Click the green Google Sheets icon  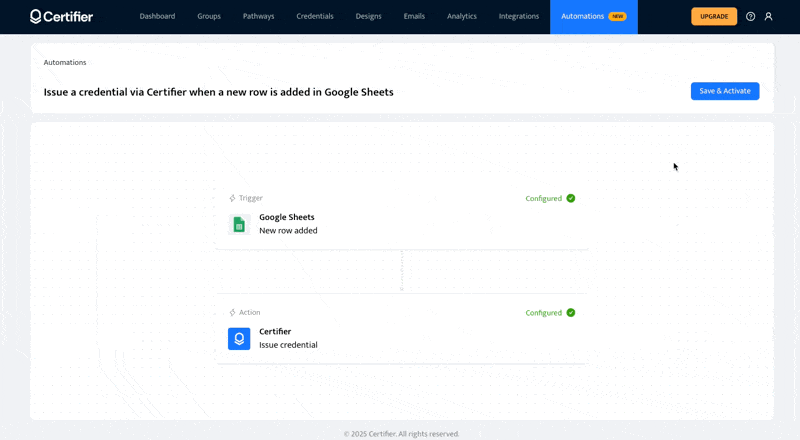click(239, 225)
